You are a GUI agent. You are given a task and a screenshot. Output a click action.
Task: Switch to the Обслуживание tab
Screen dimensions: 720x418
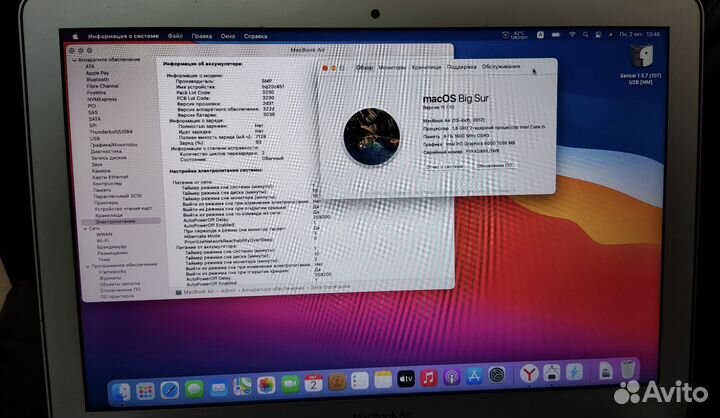tap(501, 66)
